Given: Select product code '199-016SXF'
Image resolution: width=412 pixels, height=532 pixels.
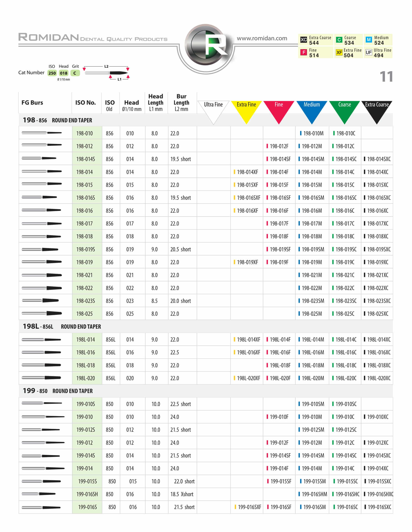Looking at the screenshot, I should coord(248,507).
